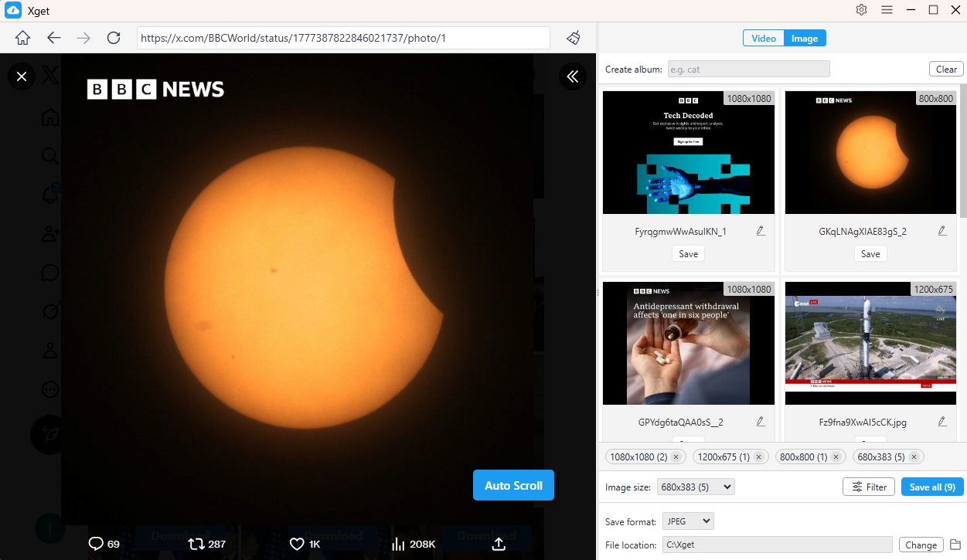Edit the Fz9fna9XwAI5cCK.jpg file name

pos(942,422)
